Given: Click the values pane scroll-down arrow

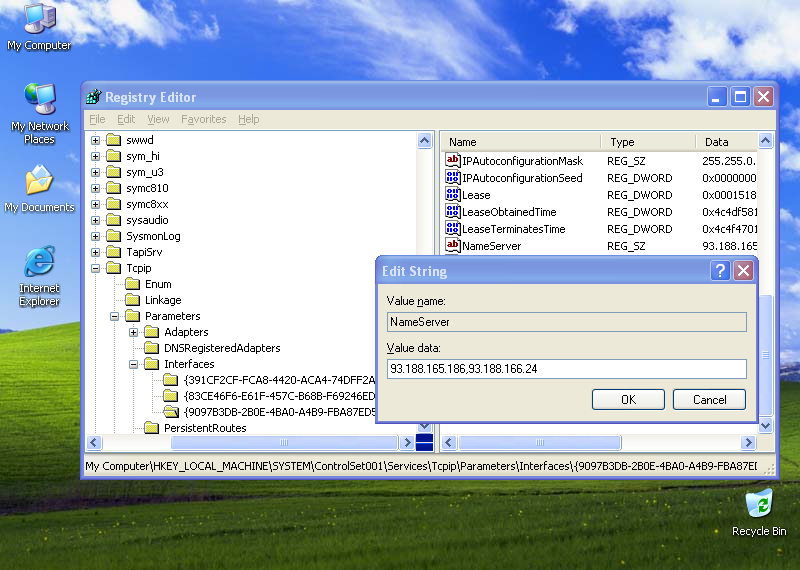Looking at the screenshot, I should [765, 425].
